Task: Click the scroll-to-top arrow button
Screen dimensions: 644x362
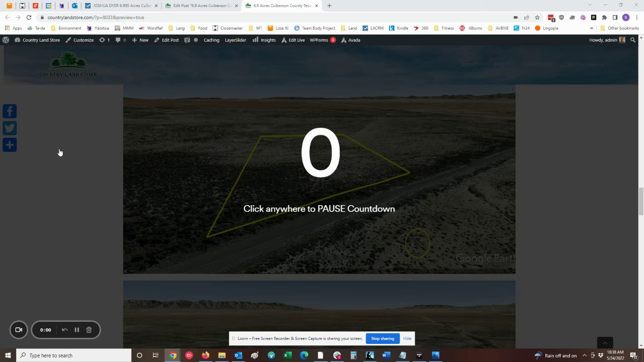Action: (605, 343)
